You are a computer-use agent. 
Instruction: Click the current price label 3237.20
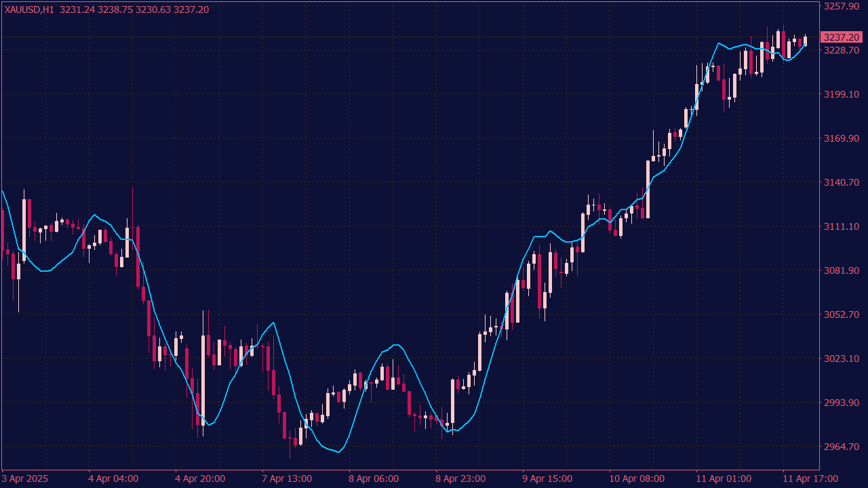841,37
